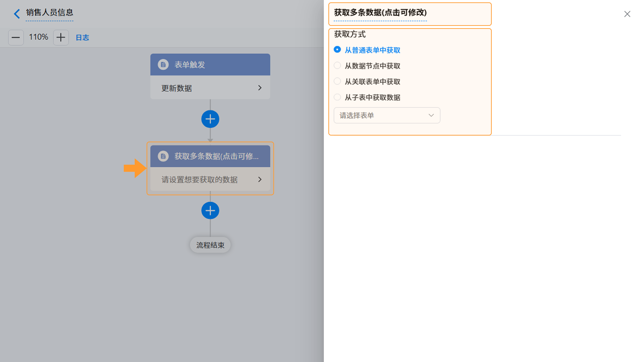Open the 更新数据 row chevron

click(x=260, y=88)
